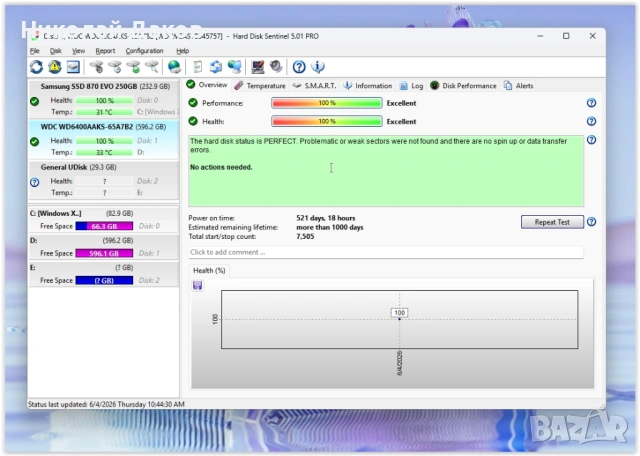The width and height of the screenshot is (640, 456).
Task: Click the network computers with globe icon
Action: click(x=234, y=67)
